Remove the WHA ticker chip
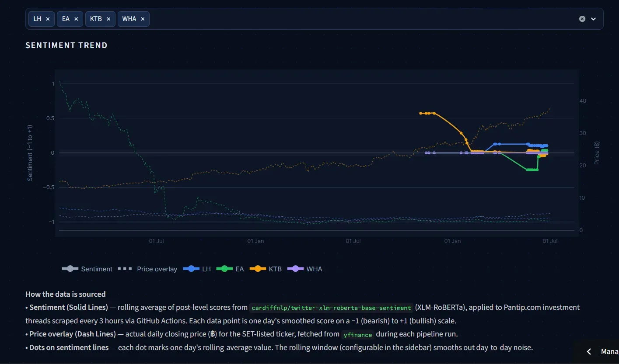Viewport: 619px width, 364px height. 143,19
